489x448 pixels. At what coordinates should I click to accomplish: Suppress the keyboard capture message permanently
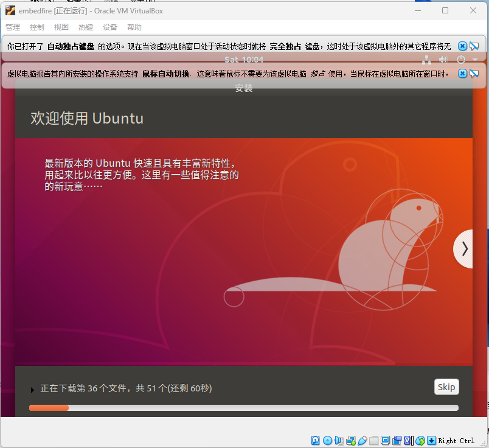tap(474, 46)
